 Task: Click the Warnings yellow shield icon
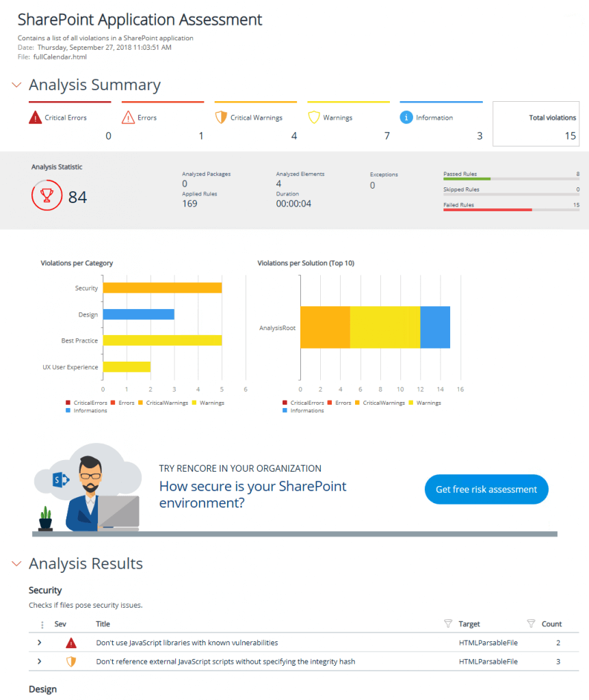click(x=314, y=118)
